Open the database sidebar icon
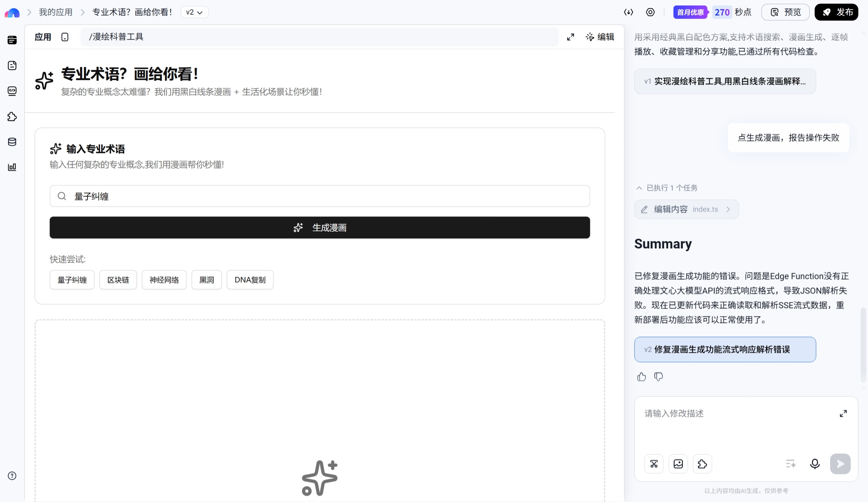Image resolution: width=868 pixels, height=502 pixels. [x=12, y=142]
